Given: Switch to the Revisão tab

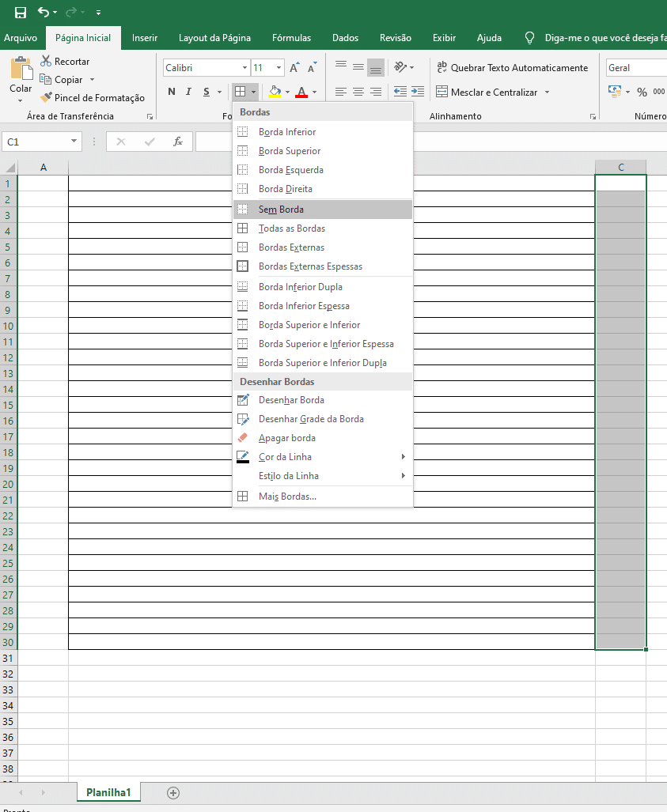Looking at the screenshot, I should coord(396,38).
